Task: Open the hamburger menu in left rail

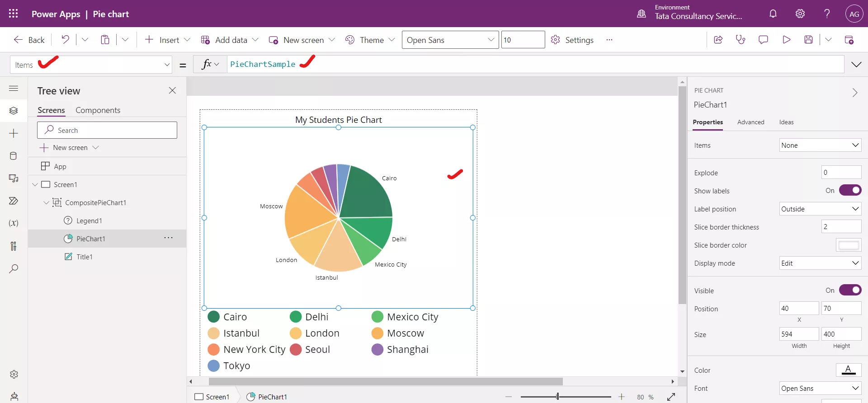Action: [14, 89]
